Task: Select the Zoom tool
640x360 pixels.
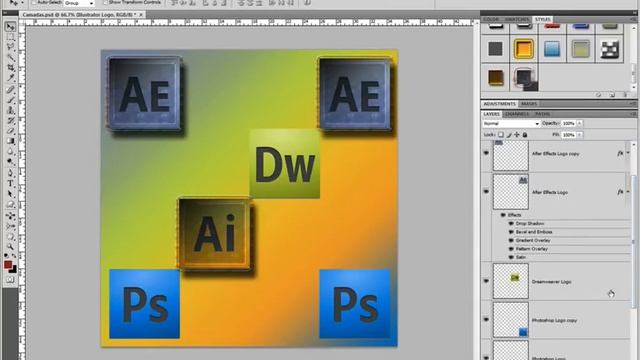Action: tap(11, 247)
